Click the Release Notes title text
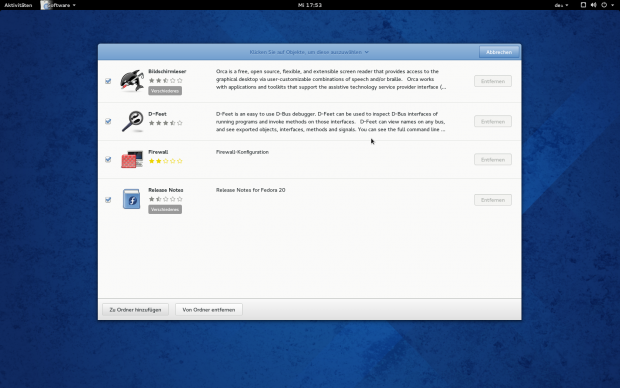The image size is (620, 388). click(166, 190)
